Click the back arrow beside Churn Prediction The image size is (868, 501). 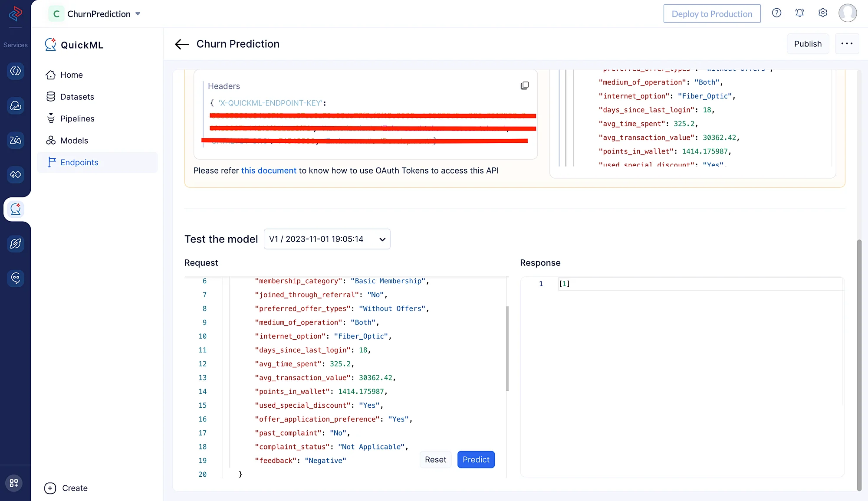[x=182, y=44]
